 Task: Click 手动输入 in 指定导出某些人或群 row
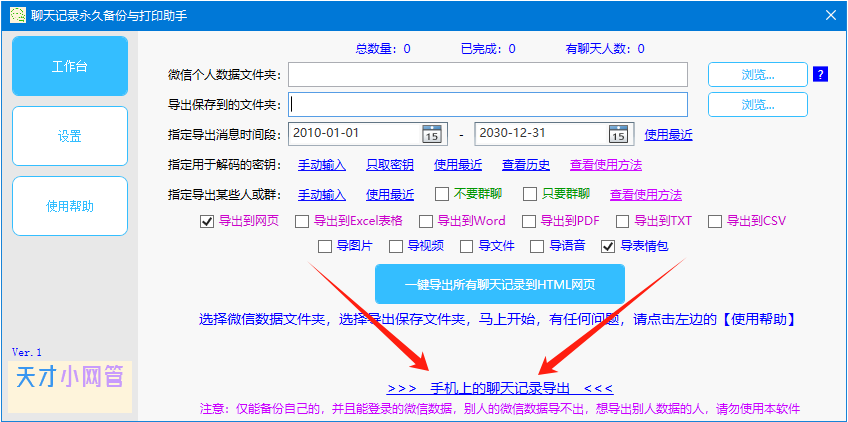point(322,194)
